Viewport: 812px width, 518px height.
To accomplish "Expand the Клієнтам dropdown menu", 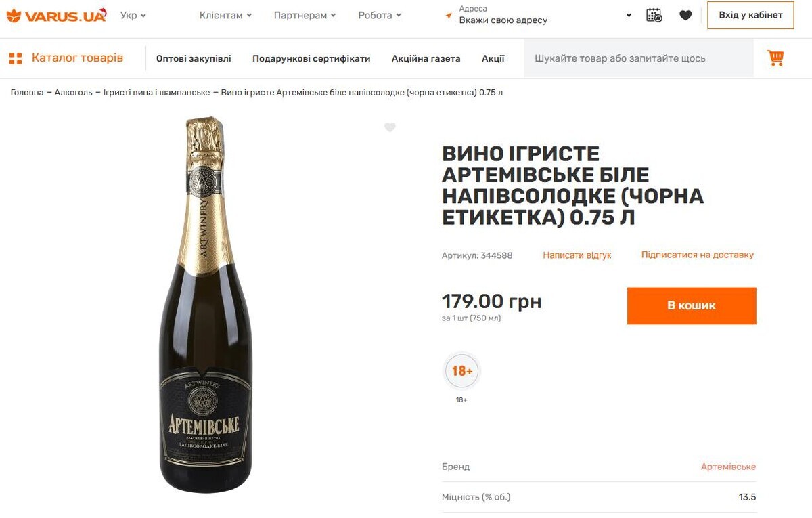I will pos(225,15).
